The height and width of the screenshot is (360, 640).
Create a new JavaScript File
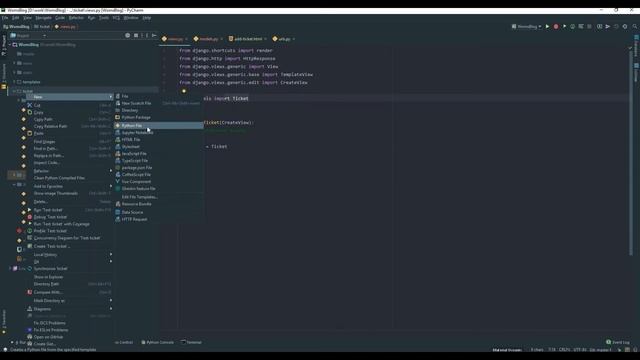[159, 154]
